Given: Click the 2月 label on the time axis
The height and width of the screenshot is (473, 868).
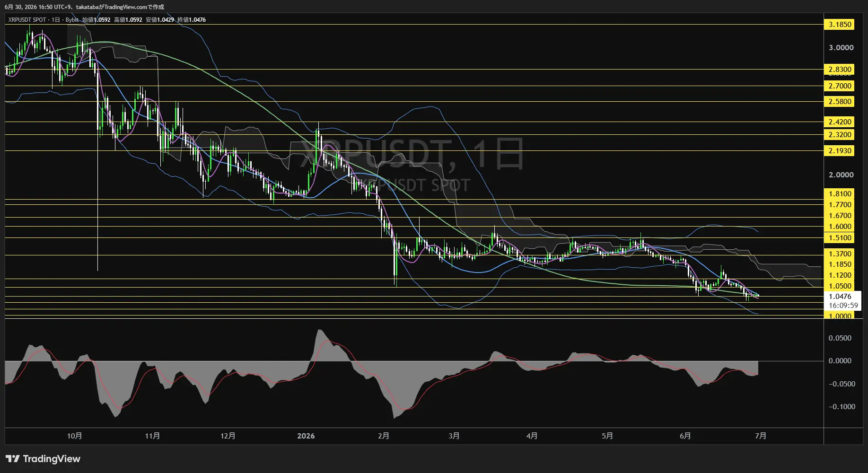Looking at the screenshot, I should click(x=384, y=436).
